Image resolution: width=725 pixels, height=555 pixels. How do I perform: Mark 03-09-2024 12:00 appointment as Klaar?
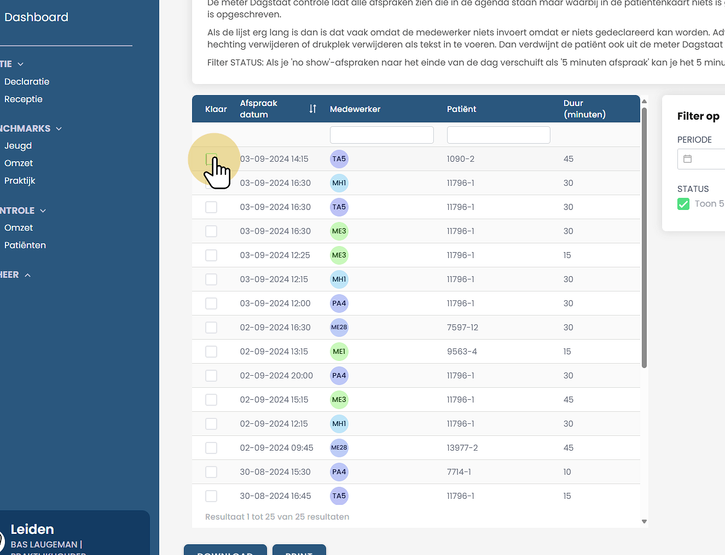[211, 303]
